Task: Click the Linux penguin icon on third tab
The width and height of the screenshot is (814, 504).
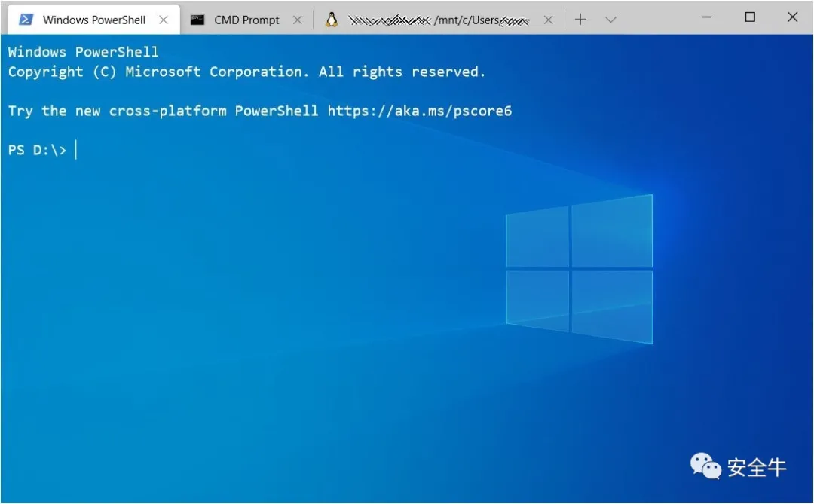Action: pyautogui.click(x=331, y=20)
